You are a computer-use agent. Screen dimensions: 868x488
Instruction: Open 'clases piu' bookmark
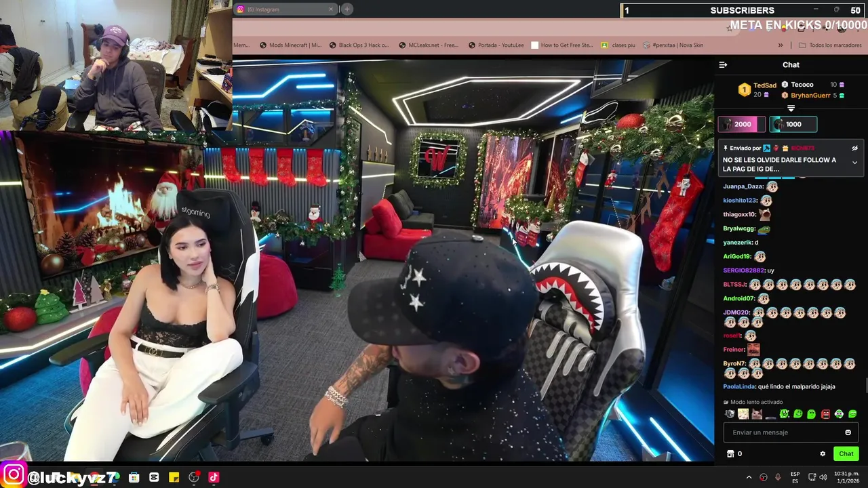618,45
